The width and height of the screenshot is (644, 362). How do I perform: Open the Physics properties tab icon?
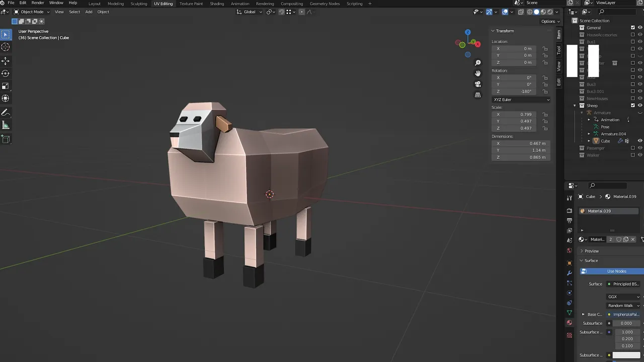[x=570, y=293]
